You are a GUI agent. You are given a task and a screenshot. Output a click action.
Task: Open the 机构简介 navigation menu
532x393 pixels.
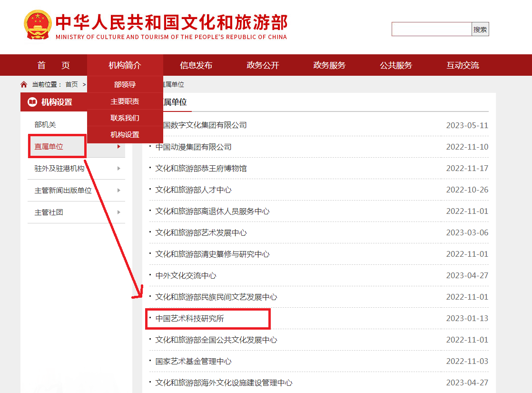coord(125,65)
